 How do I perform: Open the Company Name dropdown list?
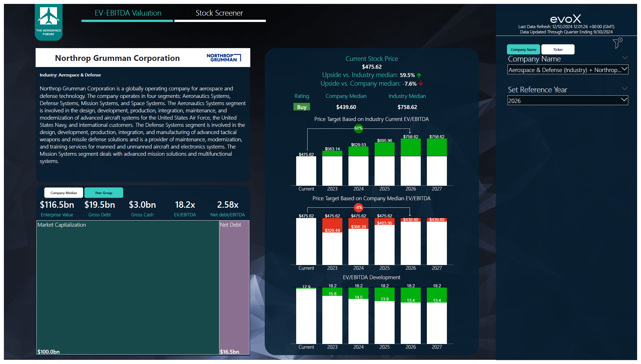click(568, 70)
